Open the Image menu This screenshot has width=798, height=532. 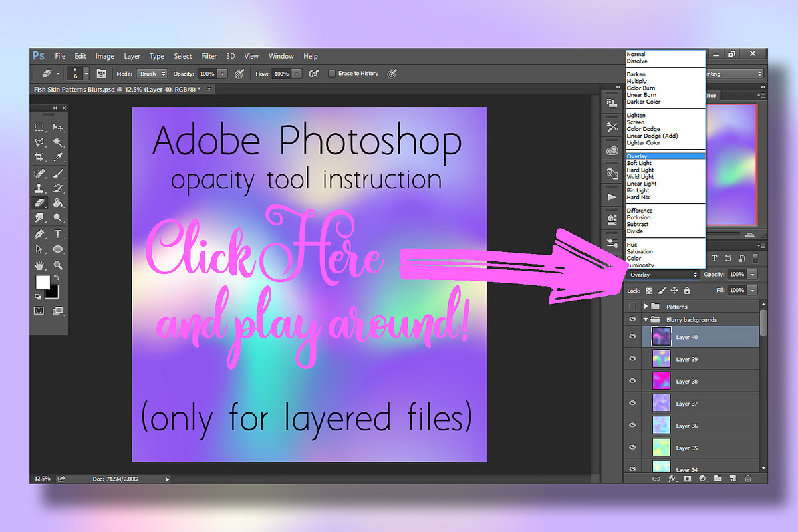click(104, 56)
